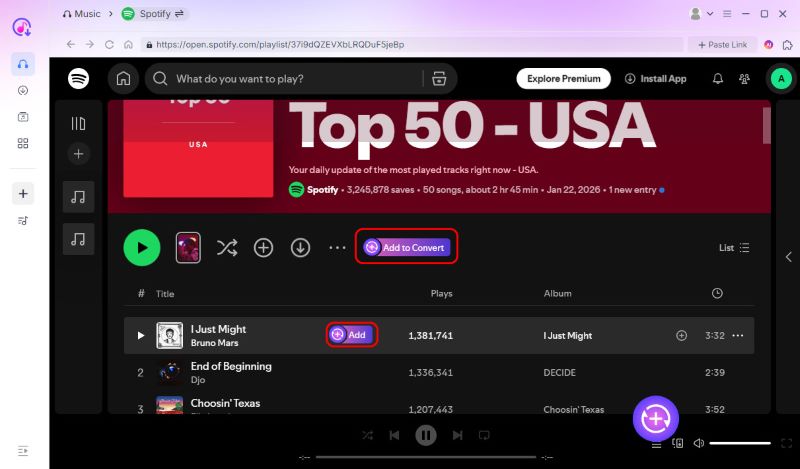Open the Browse icon in the search bar
The height and width of the screenshot is (469, 800).
pos(439,79)
